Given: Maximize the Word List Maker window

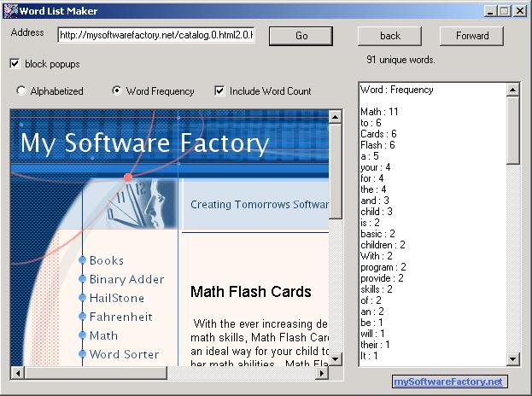Looking at the screenshot, I should 504,11.
